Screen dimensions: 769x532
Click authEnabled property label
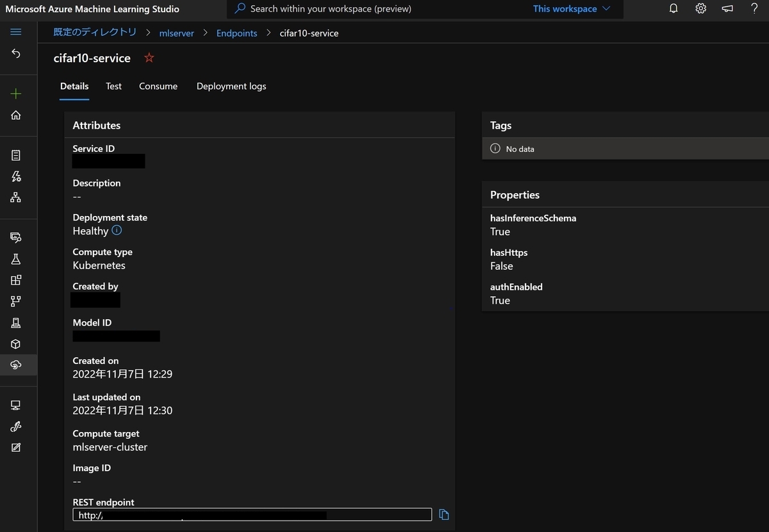516,287
